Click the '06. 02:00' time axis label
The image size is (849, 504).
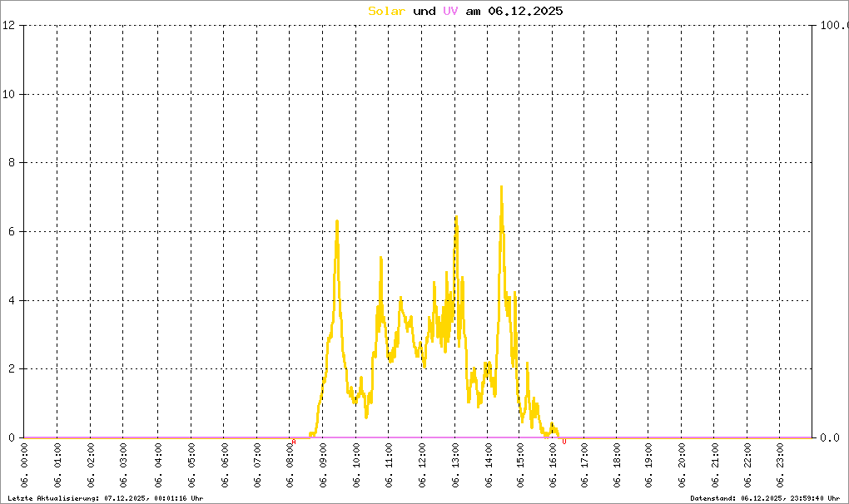91,466
